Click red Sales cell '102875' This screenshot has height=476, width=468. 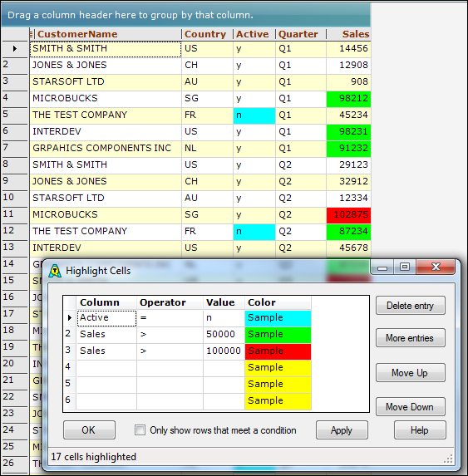click(348, 215)
